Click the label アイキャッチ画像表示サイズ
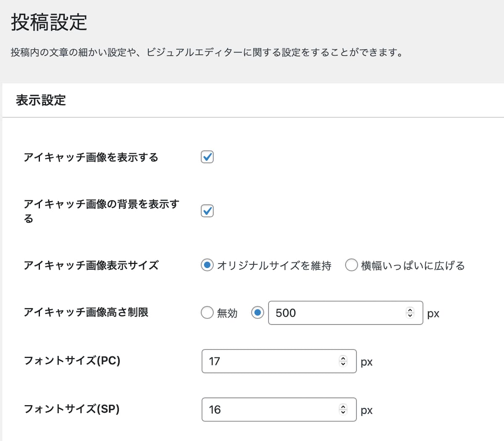The height and width of the screenshot is (441, 504). [91, 265]
